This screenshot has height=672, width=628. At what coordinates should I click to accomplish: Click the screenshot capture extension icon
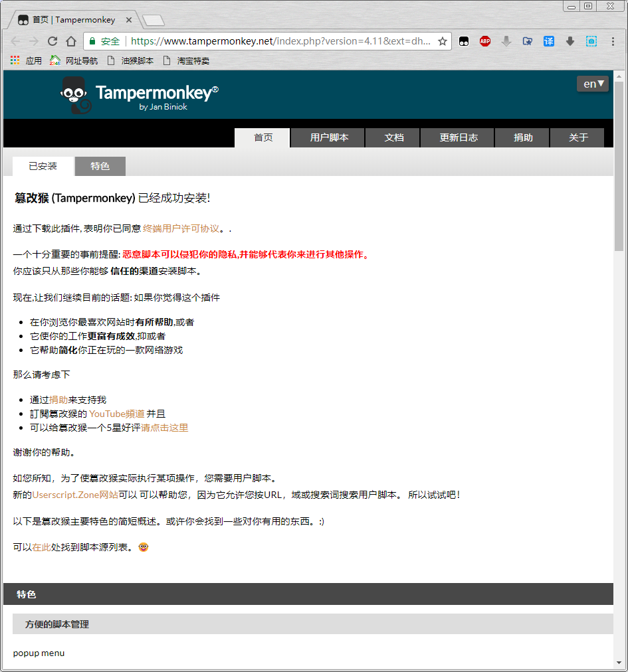click(591, 41)
